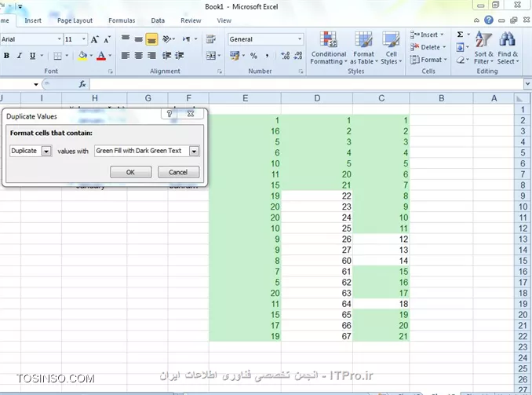Select row 13 header
532x395 pixels.
click(523, 239)
